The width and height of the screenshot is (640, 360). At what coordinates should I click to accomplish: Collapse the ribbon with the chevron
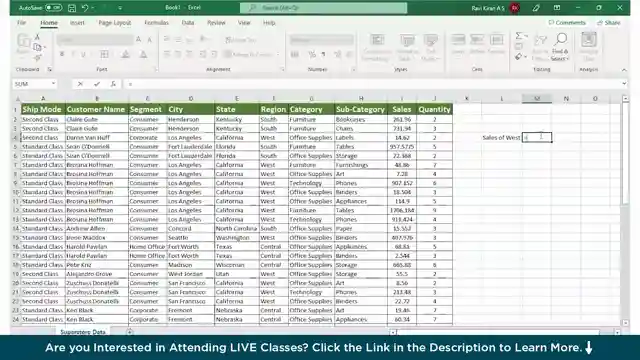(x=624, y=70)
